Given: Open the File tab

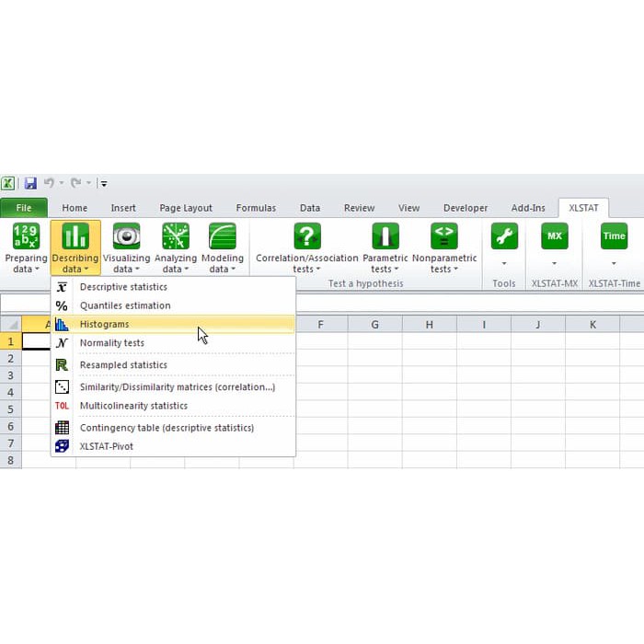Looking at the screenshot, I should pyautogui.click(x=24, y=208).
